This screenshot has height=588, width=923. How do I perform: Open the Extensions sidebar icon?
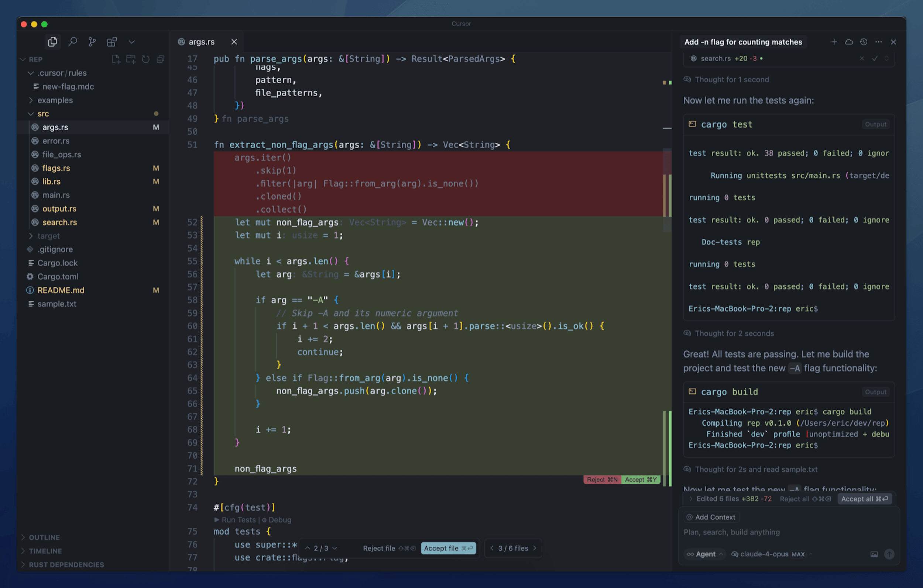[x=112, y=41]
